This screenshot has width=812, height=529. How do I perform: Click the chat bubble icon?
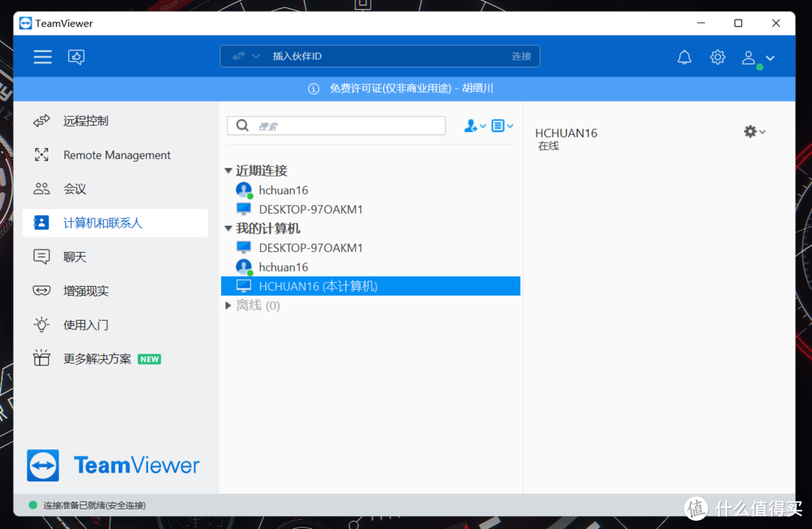pos(41,257)
